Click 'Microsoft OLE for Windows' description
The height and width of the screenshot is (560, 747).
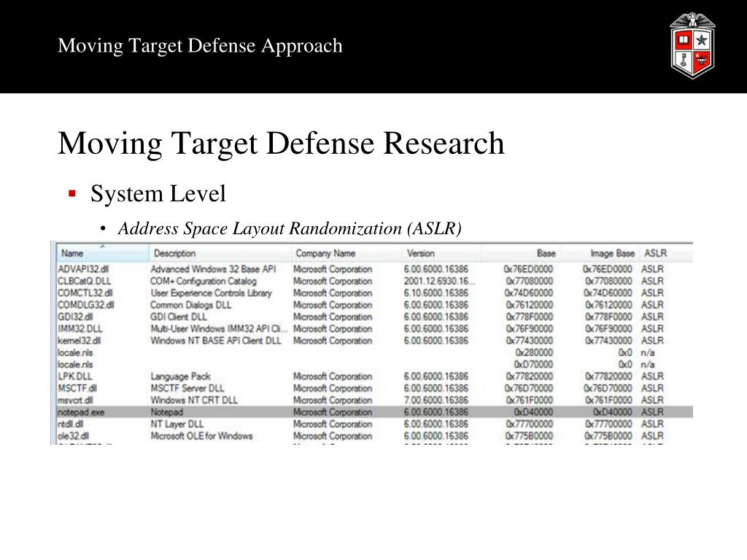pyautogui.click(x=201, y=436)
